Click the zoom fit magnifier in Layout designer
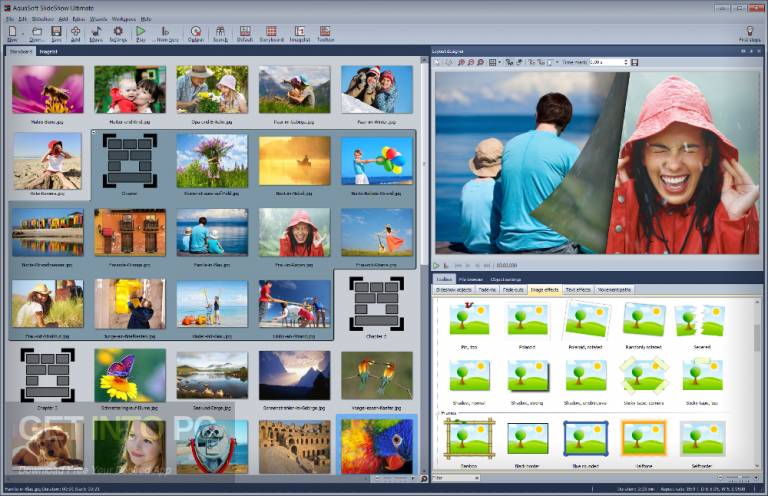768x496 pixels. (480, 63)
